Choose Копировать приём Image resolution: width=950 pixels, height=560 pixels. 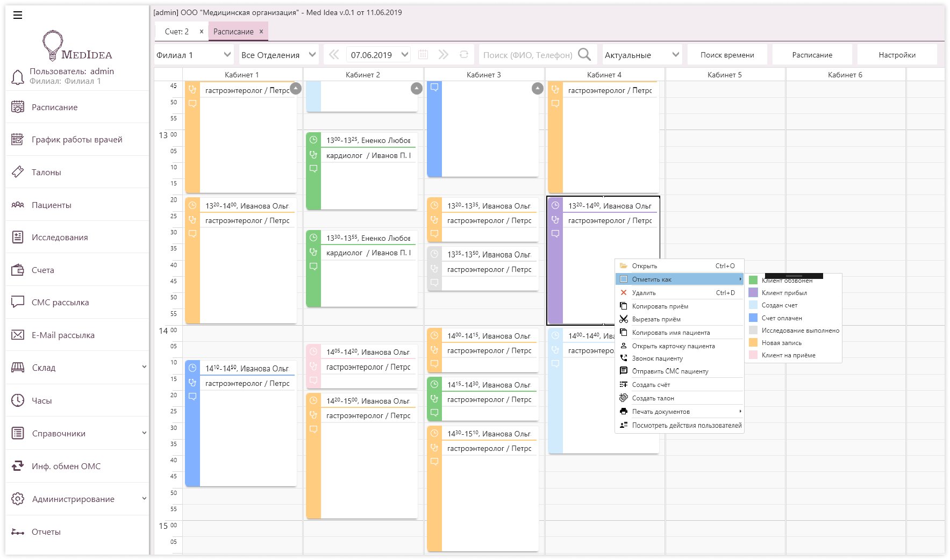coord(680,306)
